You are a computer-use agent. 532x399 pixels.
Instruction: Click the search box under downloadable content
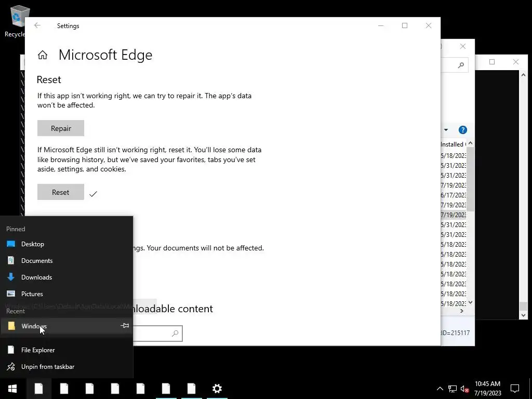click(158, 334)
